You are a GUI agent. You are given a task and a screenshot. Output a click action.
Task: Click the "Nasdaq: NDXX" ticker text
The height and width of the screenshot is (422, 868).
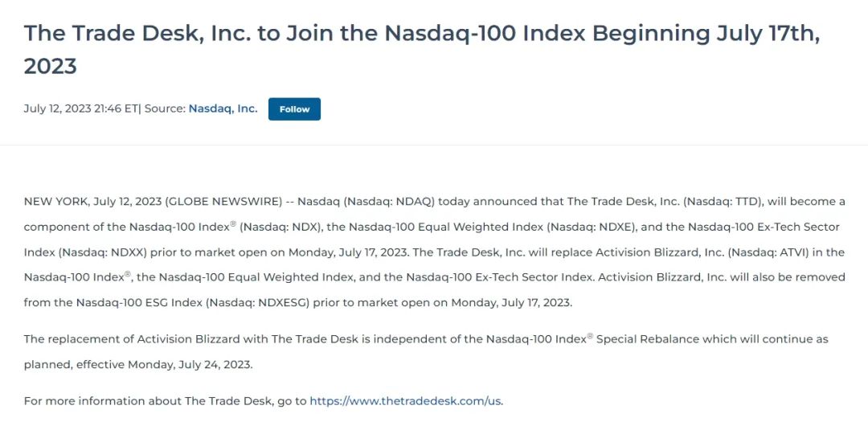93,252
